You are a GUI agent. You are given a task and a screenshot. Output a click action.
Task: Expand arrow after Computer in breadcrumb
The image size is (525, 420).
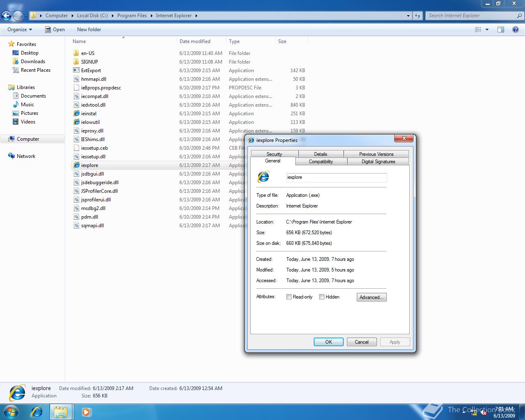point(72,16)
